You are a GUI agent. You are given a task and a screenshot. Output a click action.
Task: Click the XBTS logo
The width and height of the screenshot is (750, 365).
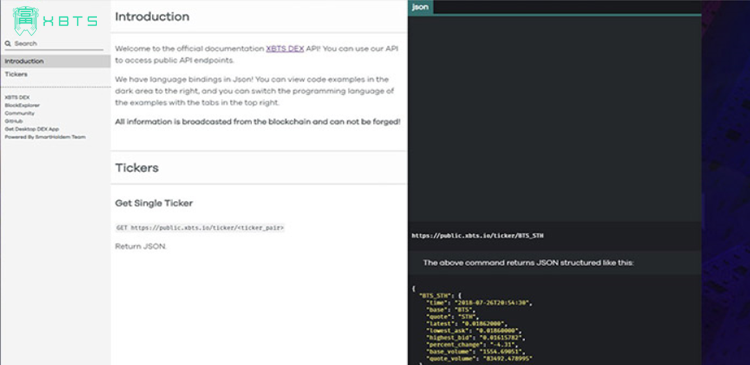pos(55,21)
